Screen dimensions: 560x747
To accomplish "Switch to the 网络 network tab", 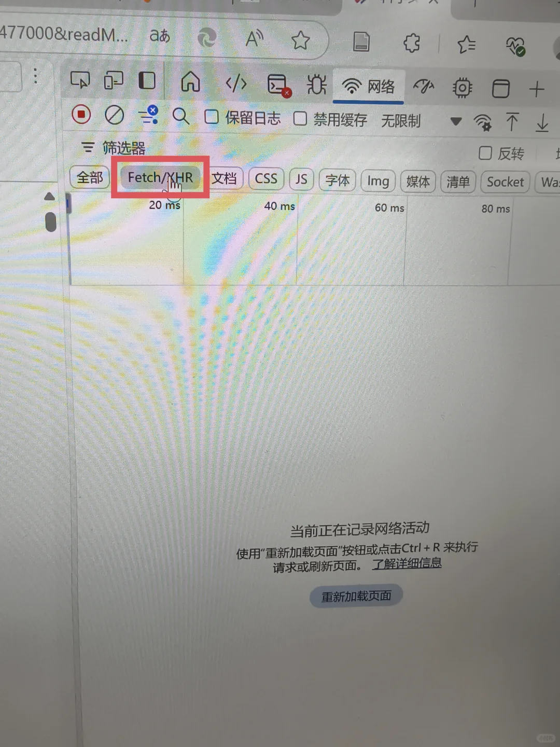I will point(369,87).
